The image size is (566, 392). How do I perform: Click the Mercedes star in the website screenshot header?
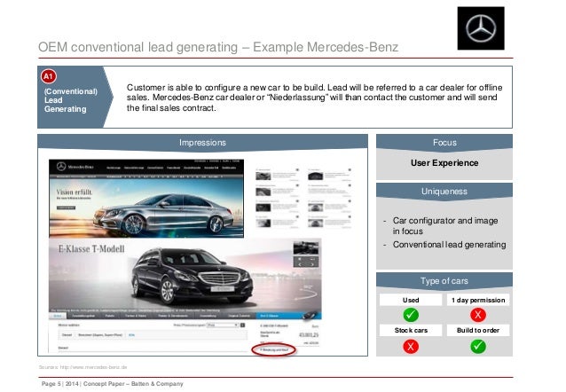click(61, 167)
